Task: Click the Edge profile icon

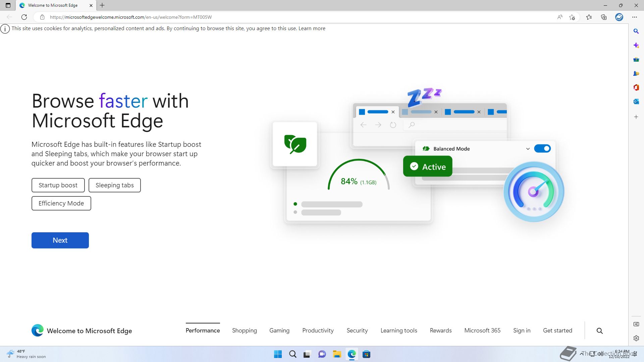Action: coord(619,17)
